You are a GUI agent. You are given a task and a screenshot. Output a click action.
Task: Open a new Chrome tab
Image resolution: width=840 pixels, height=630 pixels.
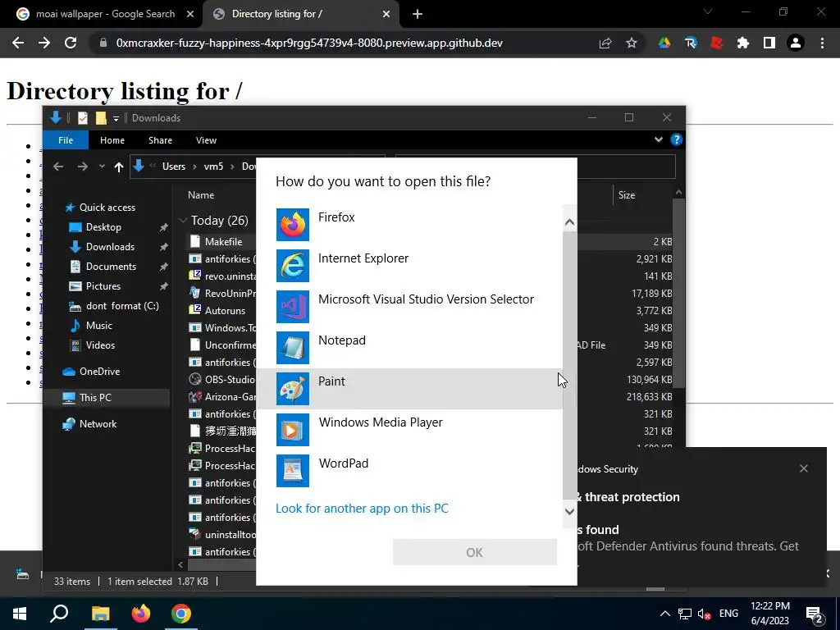pos(418,14)
